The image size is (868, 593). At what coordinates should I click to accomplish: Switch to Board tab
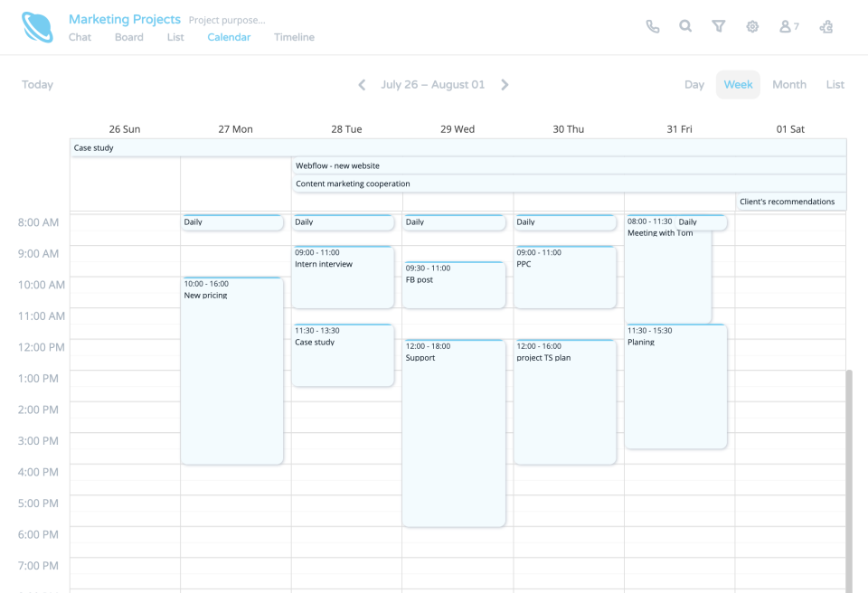(x=129, y=37)
